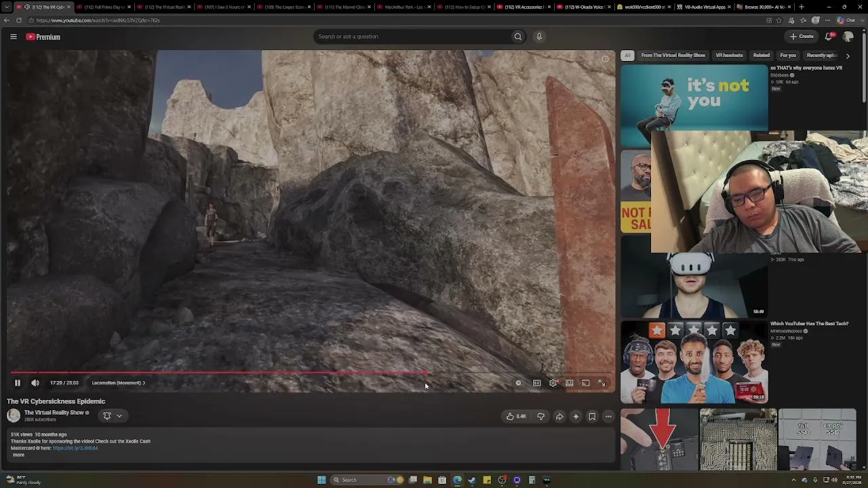Open the YouTube guide hamburger menu
This screenshot has width=868, height=488.
[14, 37]
